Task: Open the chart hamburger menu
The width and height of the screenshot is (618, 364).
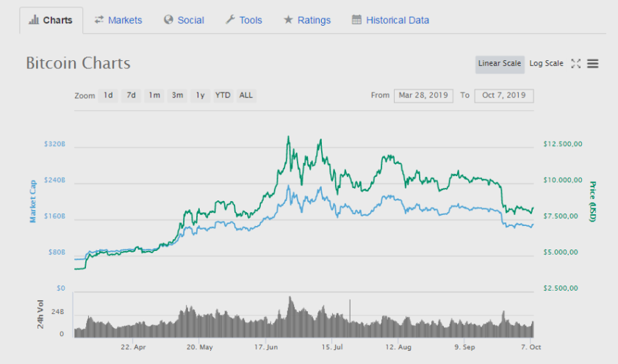Action: (x=593, y=64)
